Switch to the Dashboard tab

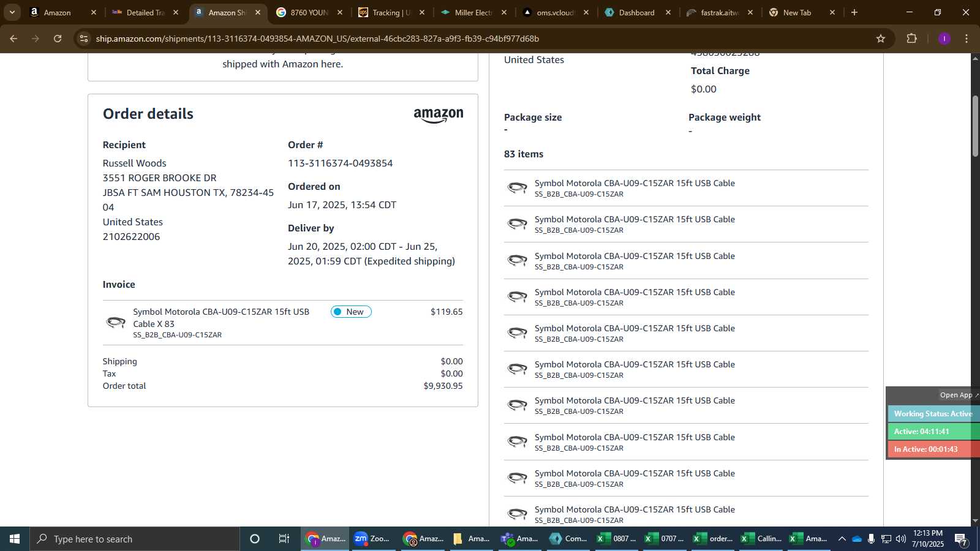(x=636, y=12)
